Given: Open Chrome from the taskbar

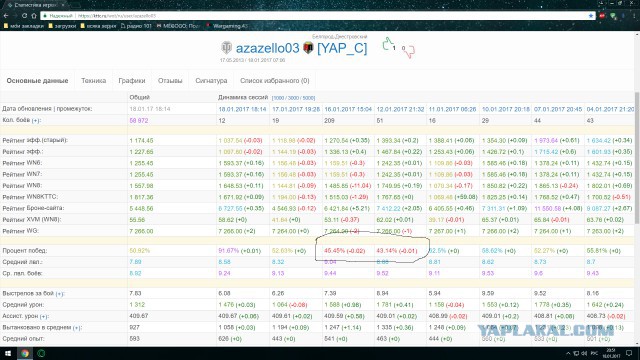Looking at the screenshot, I should 24,353.
